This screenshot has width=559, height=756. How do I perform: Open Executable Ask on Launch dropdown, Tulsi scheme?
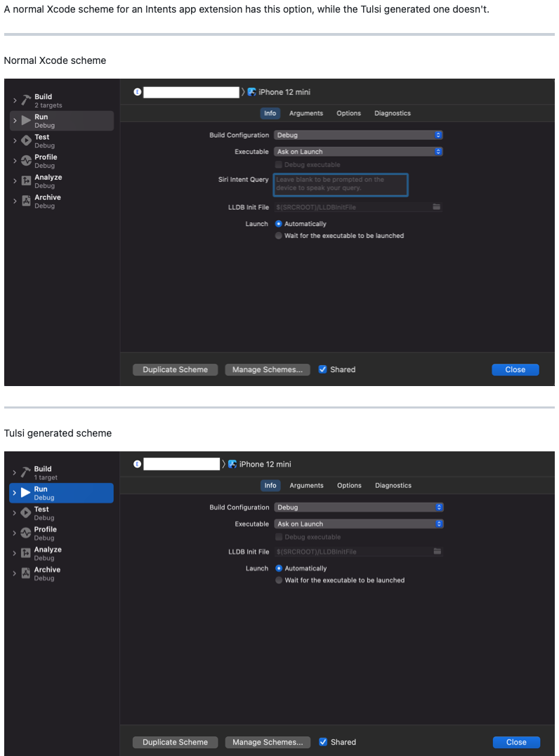pos(359,524)
